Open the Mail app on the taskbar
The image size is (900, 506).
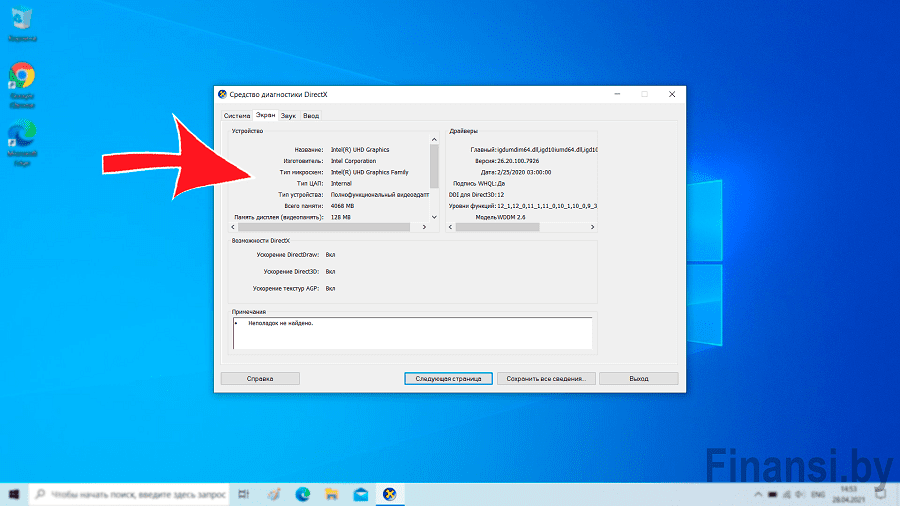(x=360, y=494)
